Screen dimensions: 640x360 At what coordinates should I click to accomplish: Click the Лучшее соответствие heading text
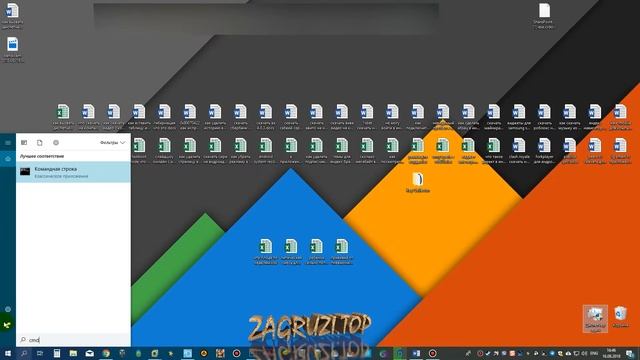[42, 156]
